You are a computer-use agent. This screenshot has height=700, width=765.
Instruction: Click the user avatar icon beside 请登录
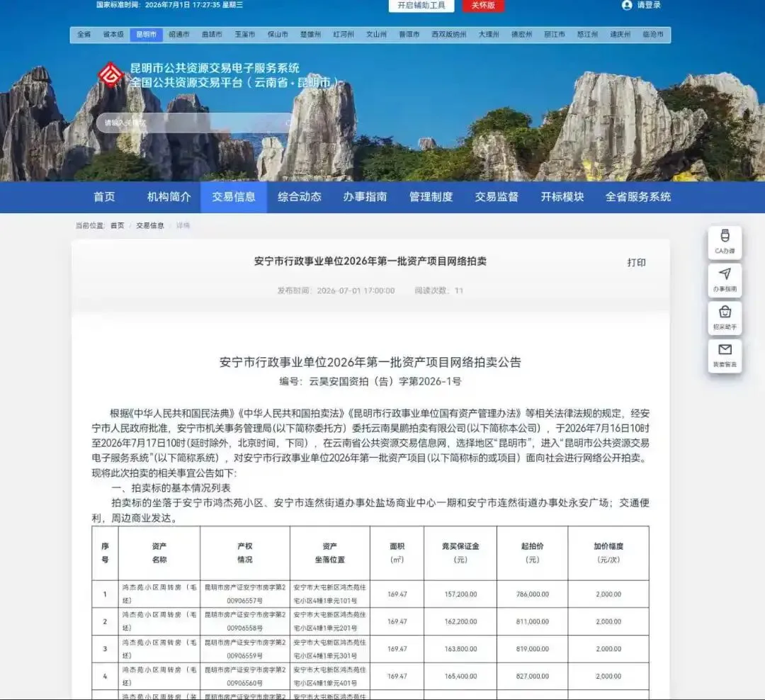tap(627, 5)
